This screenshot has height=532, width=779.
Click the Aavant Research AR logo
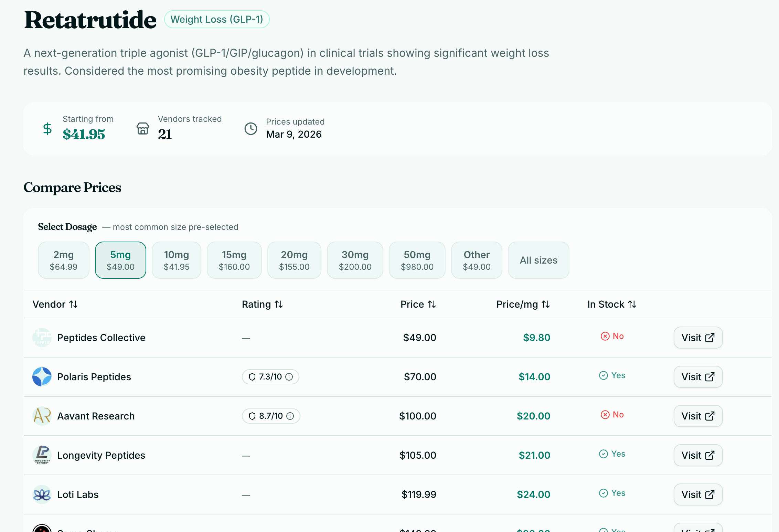click(x=42, y=416)
